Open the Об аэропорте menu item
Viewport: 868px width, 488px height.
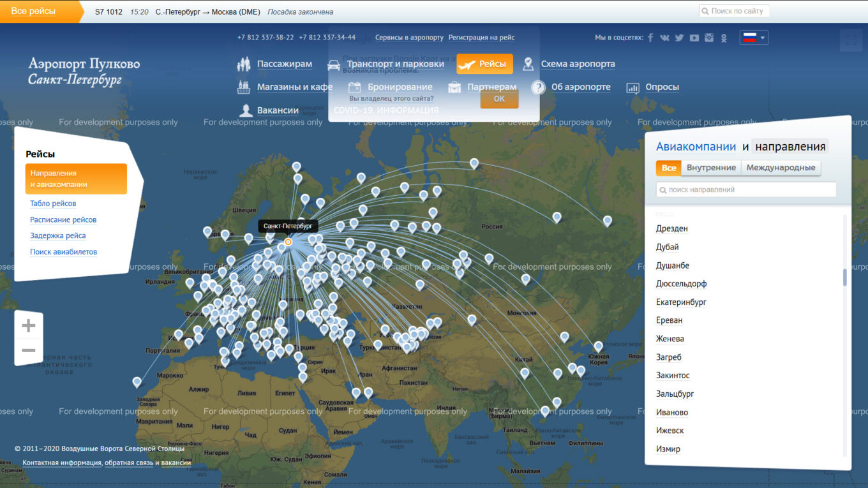581,87
